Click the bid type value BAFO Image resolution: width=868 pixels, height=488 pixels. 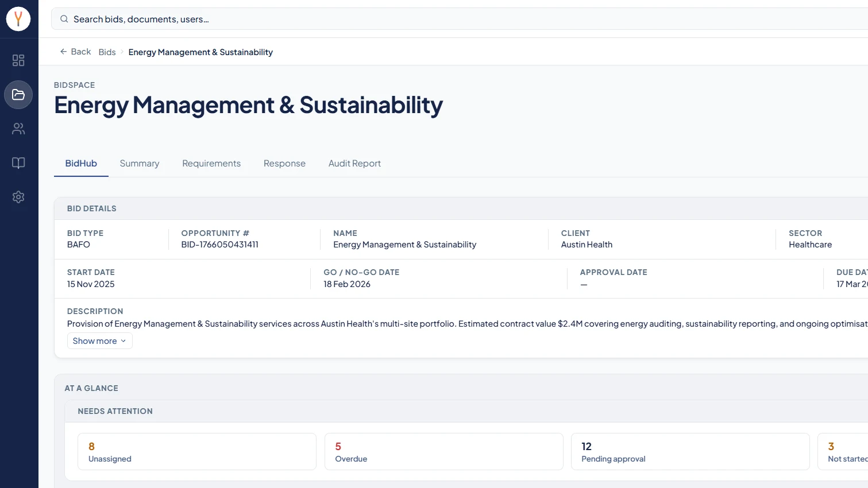coord(79,245)
